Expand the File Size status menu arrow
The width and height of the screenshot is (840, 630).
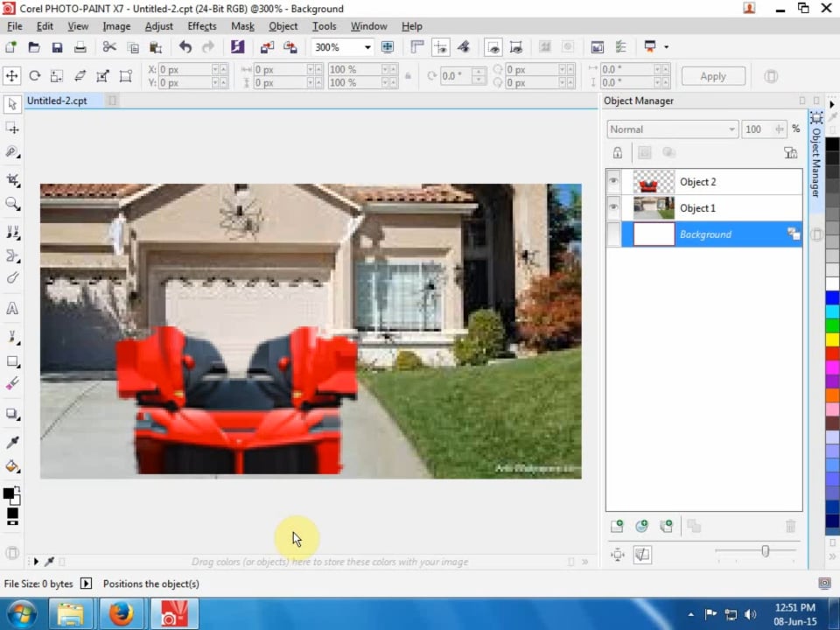[x=86, y=584]
